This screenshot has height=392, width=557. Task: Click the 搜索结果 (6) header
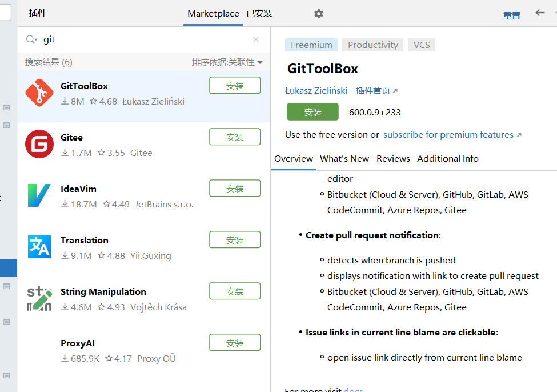pyautogui.click(x=49, y=62)
